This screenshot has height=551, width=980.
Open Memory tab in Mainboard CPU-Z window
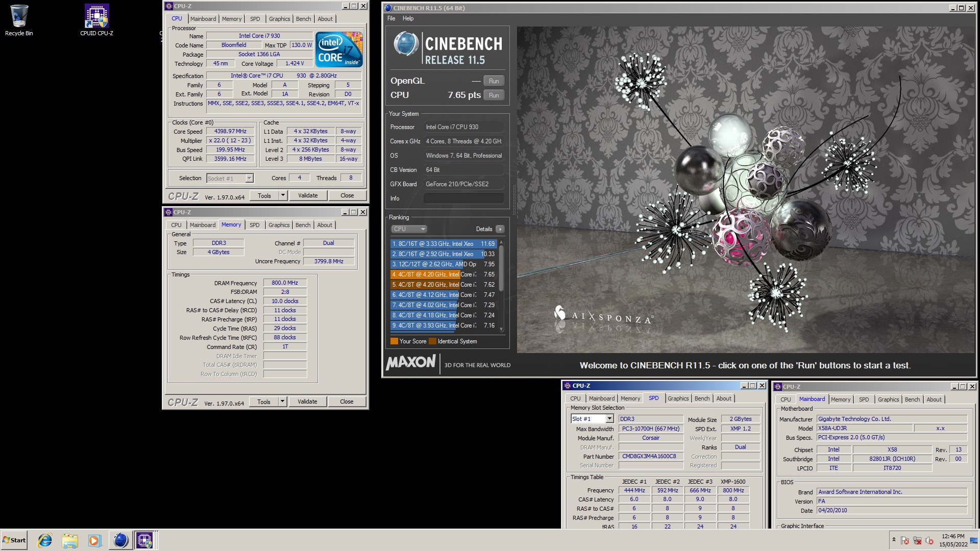click(840, 399)
